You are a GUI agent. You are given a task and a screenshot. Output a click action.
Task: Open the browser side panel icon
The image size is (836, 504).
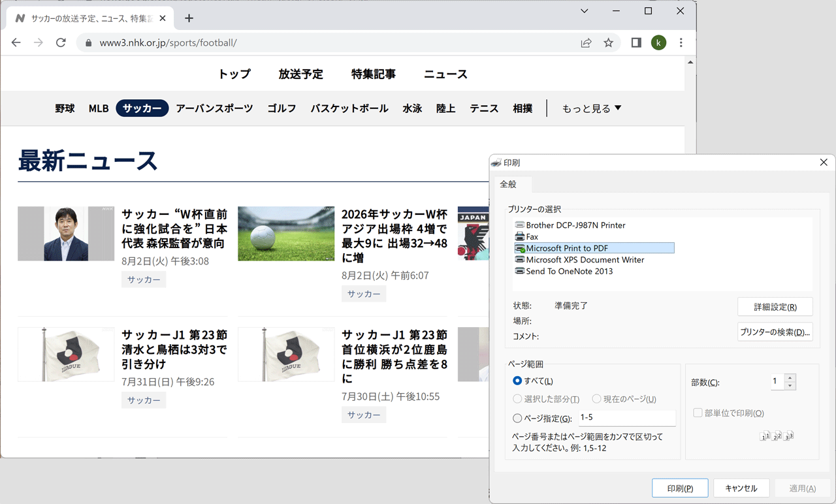[x=635, y=42]
